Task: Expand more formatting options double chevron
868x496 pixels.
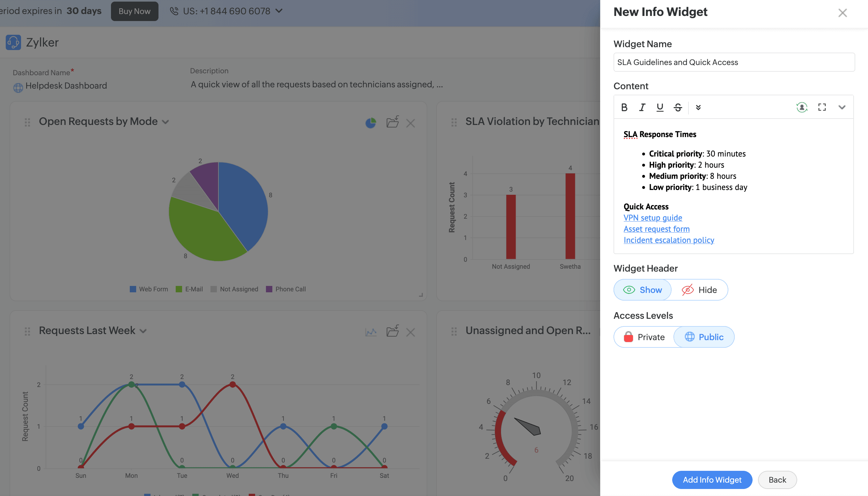Action: coord(698,107)
